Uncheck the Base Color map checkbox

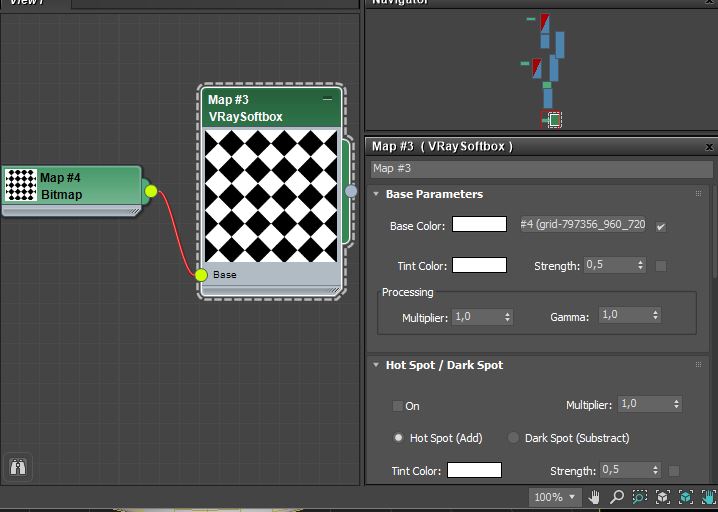coord(660,227)
